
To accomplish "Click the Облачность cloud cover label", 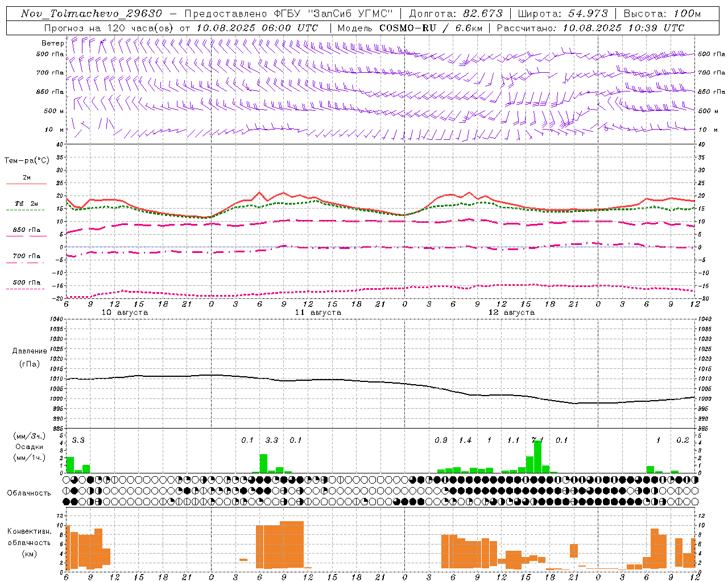I will [29, 493].
